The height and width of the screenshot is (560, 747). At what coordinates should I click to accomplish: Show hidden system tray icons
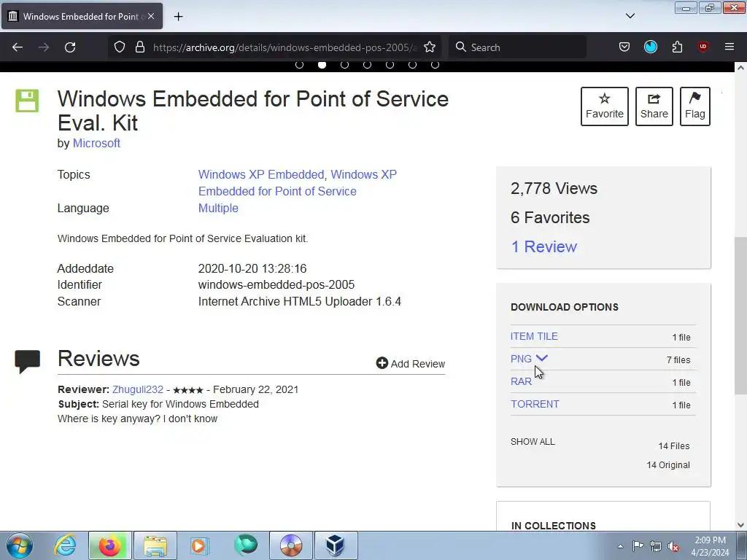620,546
